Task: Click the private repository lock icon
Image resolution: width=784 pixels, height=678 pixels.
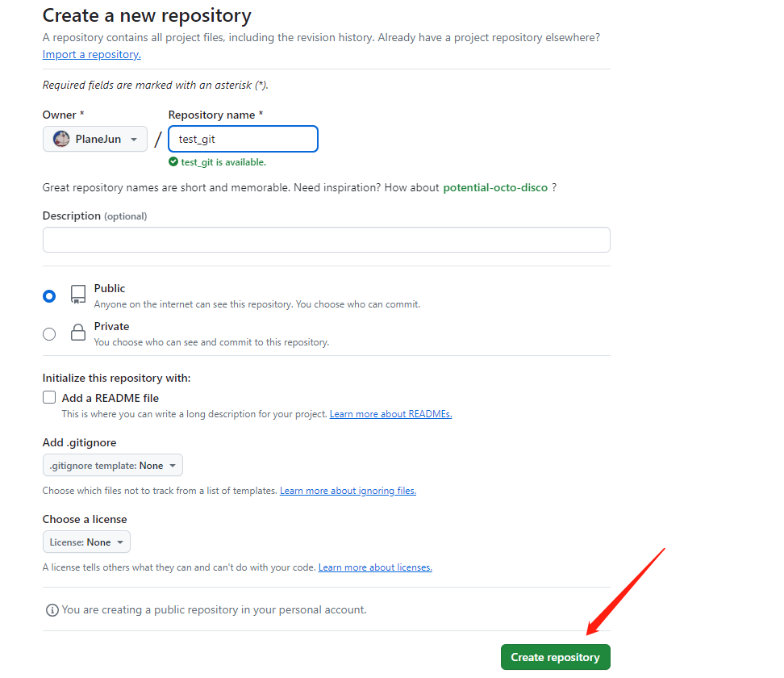Action: click(77, 332)
